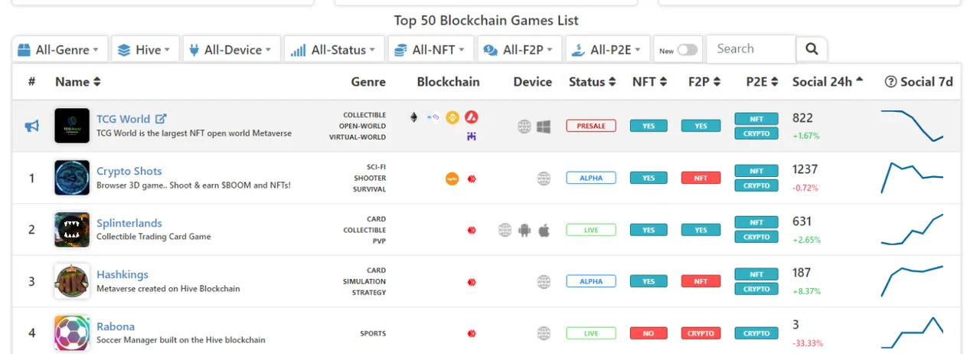Click the red NO NFT badge for Rabona
This screenshot has height=354, width=980.
[x=648, y=333]
